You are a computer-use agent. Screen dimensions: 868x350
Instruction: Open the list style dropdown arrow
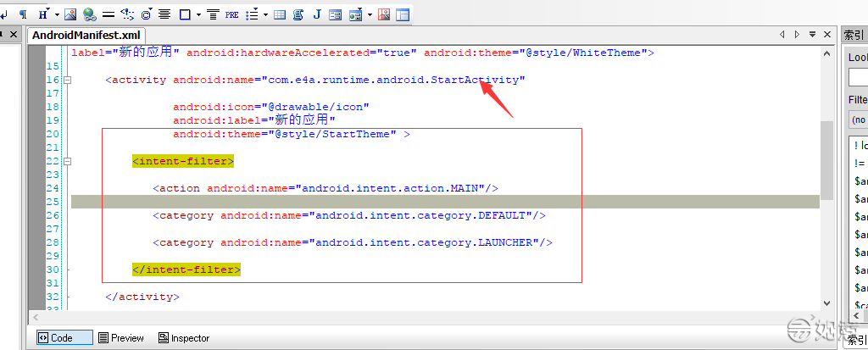tap(265, 14)
